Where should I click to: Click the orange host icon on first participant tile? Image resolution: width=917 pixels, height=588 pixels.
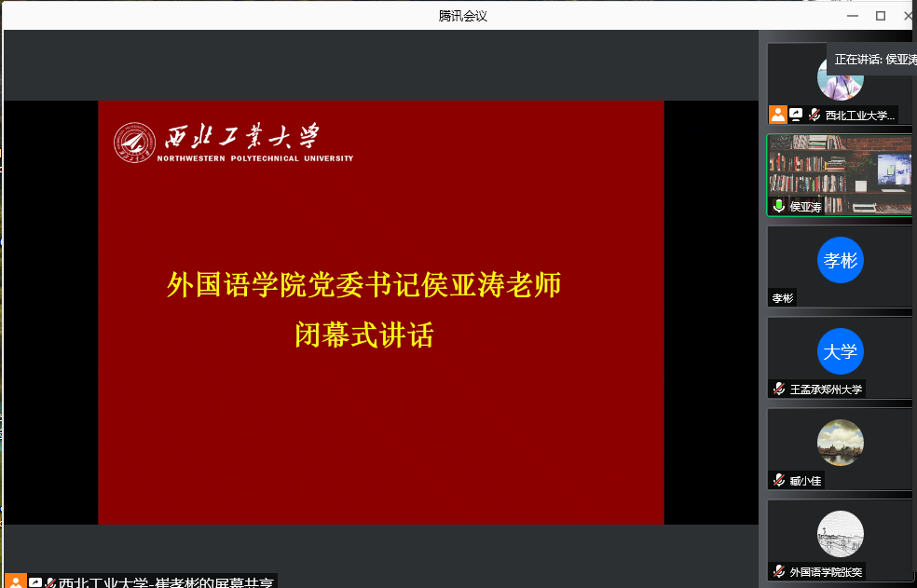(x=777, y=115)
